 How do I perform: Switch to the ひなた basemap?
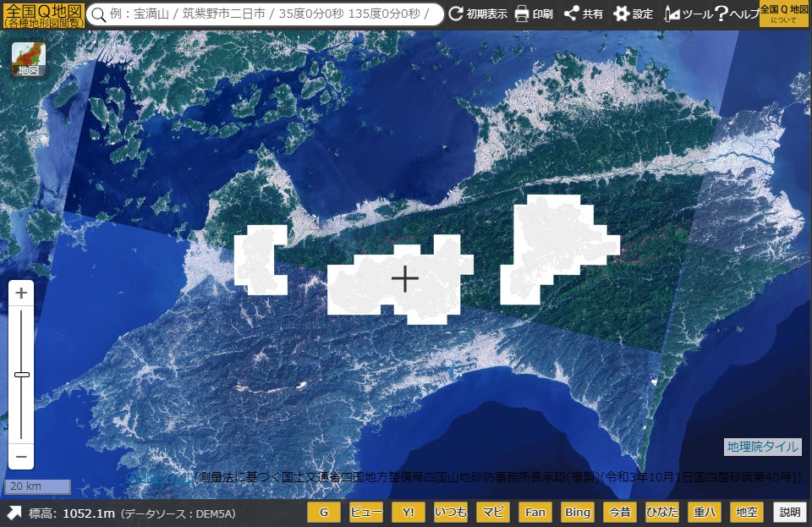point(664,512)
